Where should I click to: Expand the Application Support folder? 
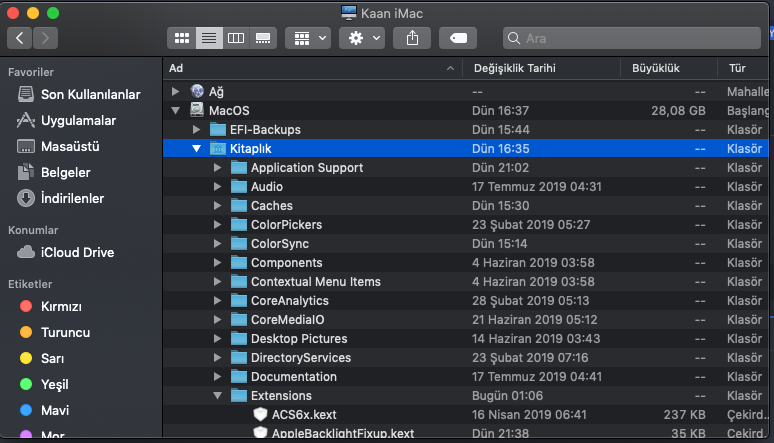coord(218,168)
